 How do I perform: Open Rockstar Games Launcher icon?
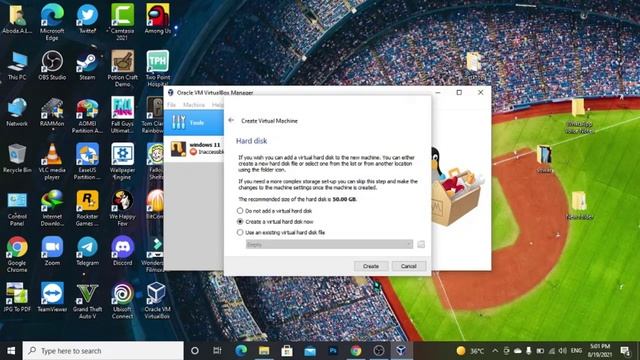[87, 209]
